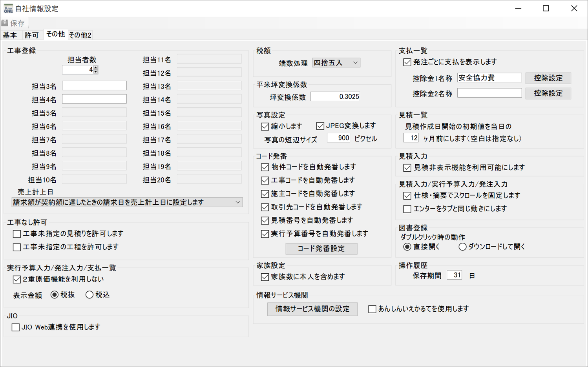
Task: Switch to the 許可 tab
Action: coord(32,35)
